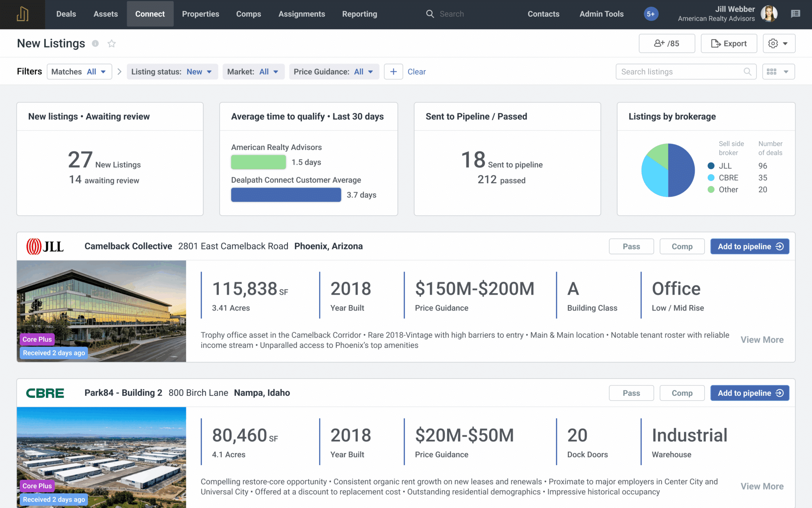
Task: Open the Price Guidance filter dropdown
Action: pyautogui.click(x=334, y=71)
